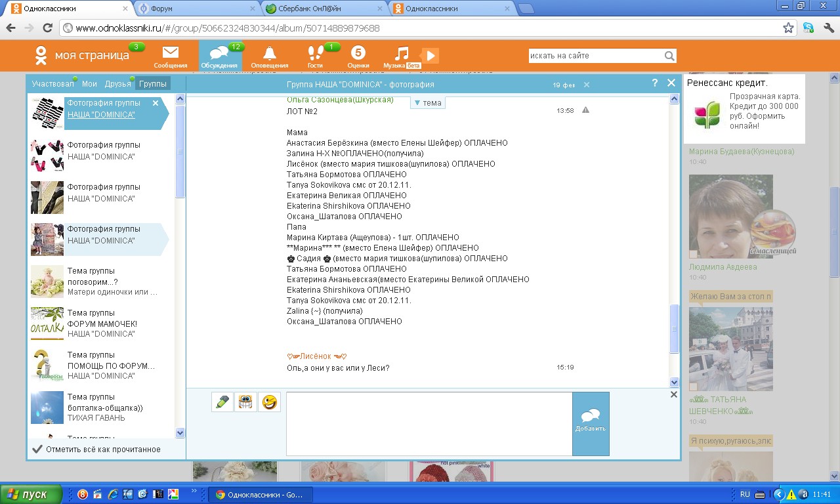
Task: Open Гости footprints icon
Action: coord(316,56)
